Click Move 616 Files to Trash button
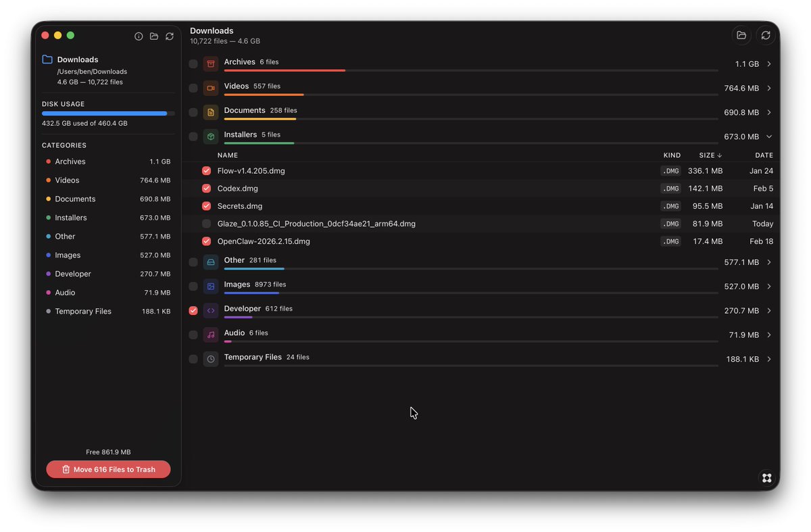811x532 pixels. click(108, 469)
